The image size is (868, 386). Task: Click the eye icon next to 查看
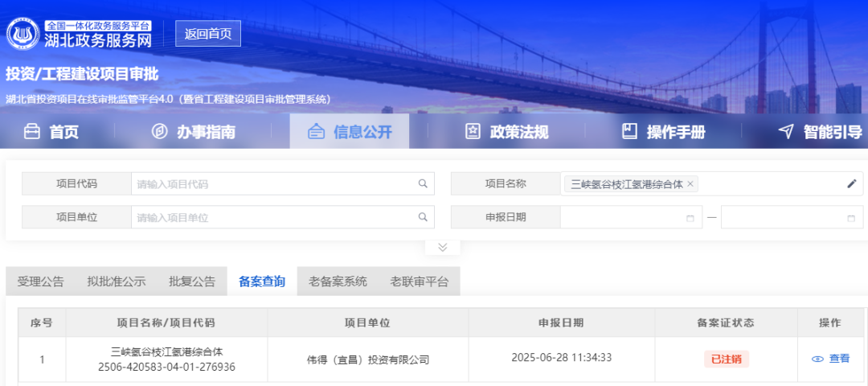817,359
